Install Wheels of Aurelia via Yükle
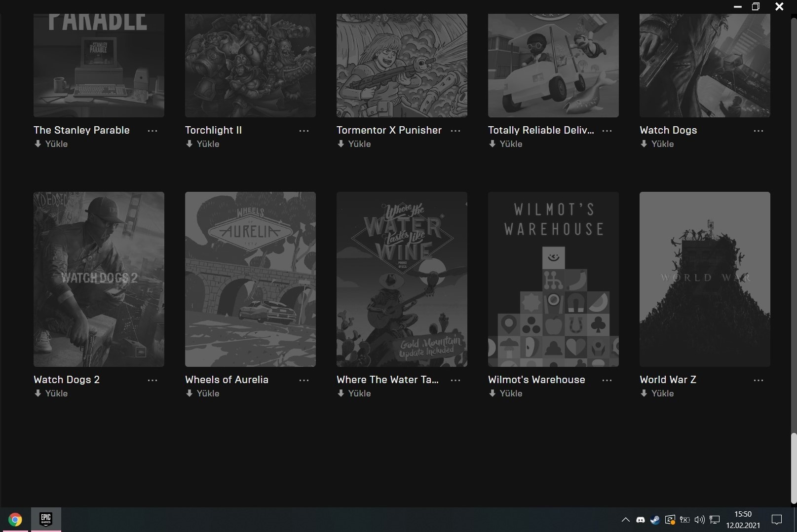The image size is (797, 532). (202, 393)
